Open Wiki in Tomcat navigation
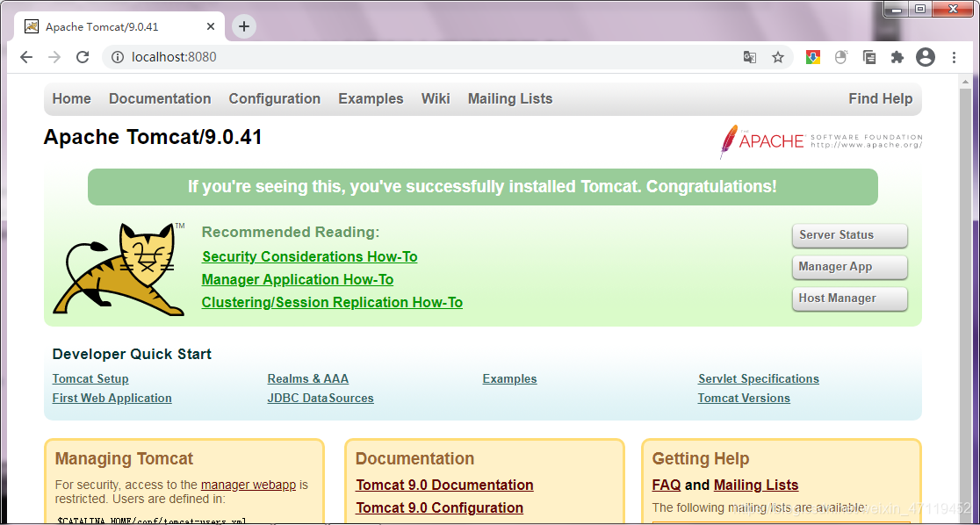Screen dimensions: 980x525 tap(436, 98)
